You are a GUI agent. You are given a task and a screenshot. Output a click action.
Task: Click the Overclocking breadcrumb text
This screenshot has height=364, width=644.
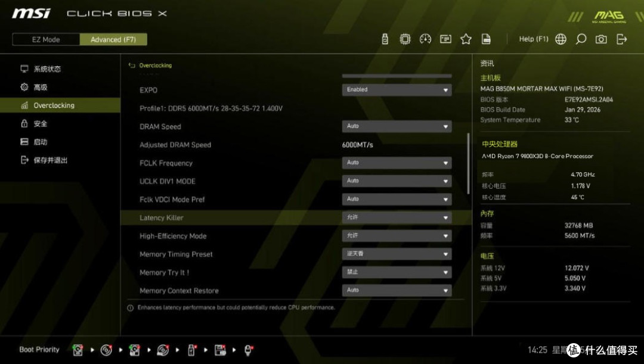155,66
